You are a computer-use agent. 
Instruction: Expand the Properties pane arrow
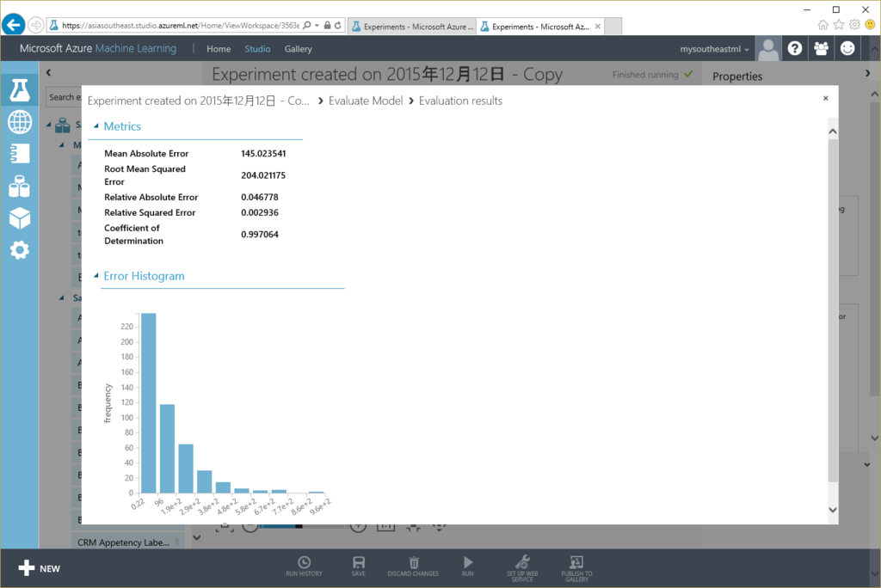point(867,73)
